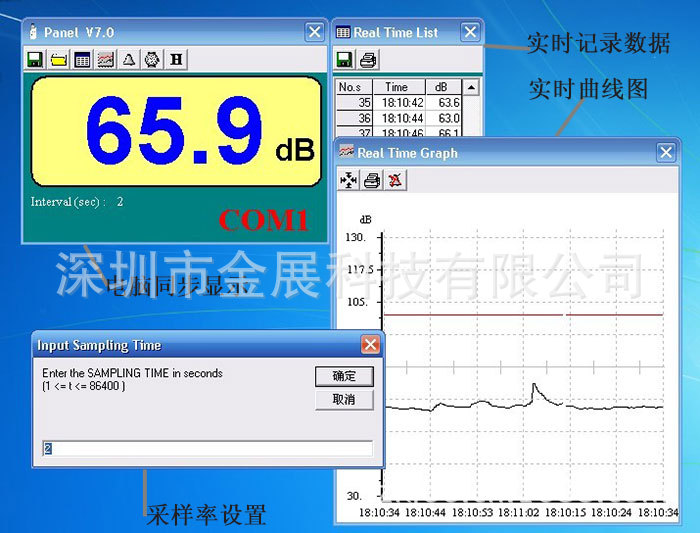Toggle the crossed-out alarm icon in graph
Screen dimensions: 700x533
(396, 180)
